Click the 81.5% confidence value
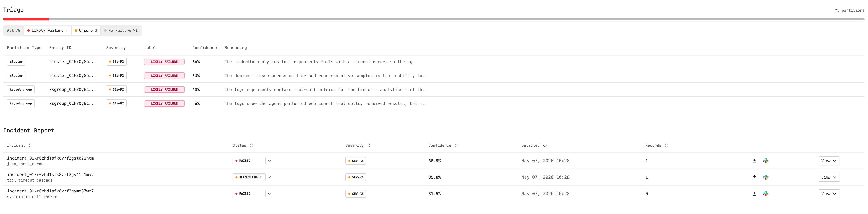Screen dimensions: 868x214 435,194
